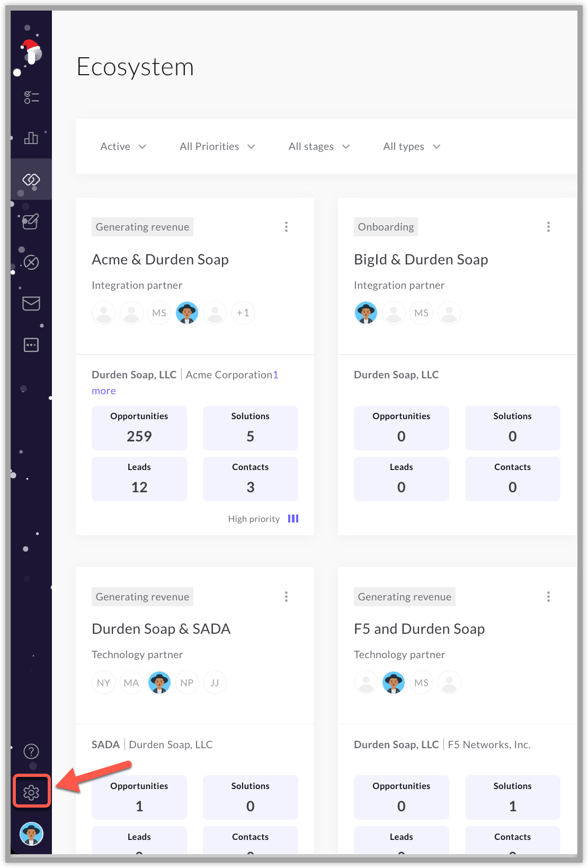Open the message dots sidebar icon
This screenshot has width=588, height=868.
31,345
